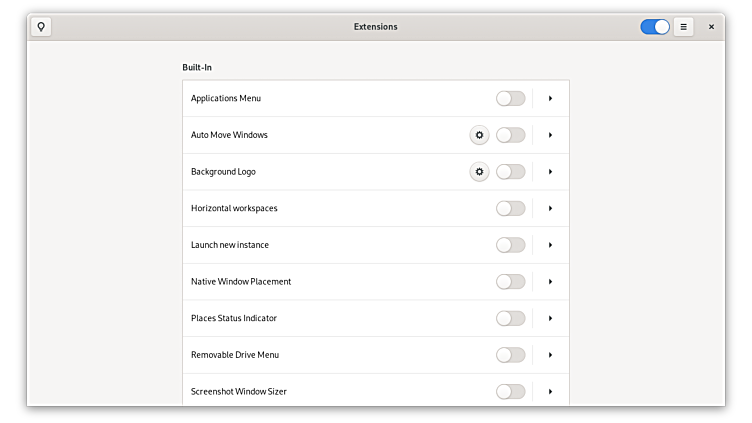Expand Background Logo details arrow
Viewport: 752px width, 423px height.
[x=550, y=172]
